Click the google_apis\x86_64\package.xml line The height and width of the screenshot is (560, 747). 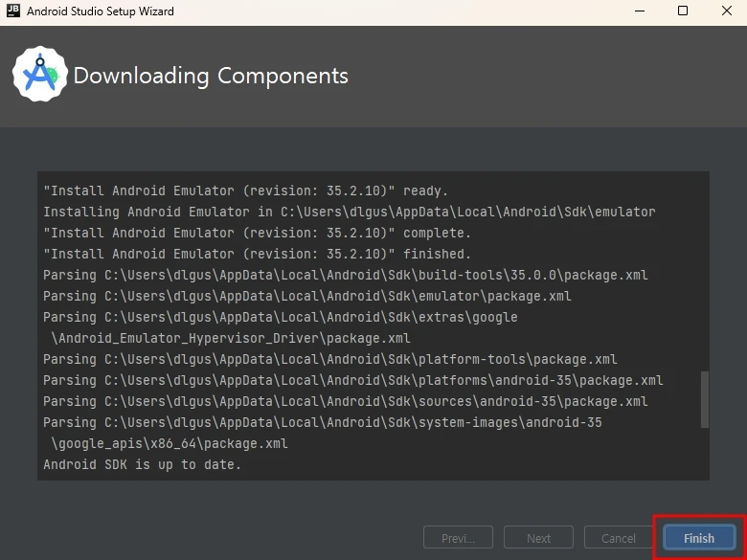(x=170, y=443)
